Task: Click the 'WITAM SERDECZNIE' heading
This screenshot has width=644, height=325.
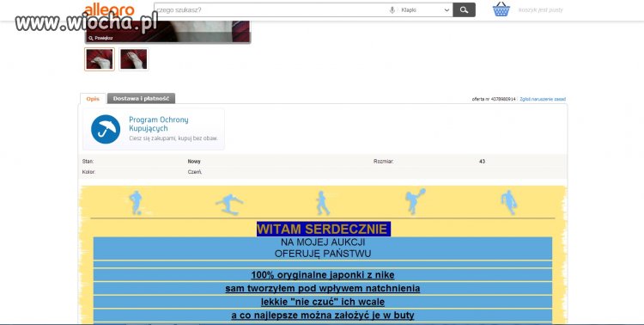Action: tap(323, 230)
